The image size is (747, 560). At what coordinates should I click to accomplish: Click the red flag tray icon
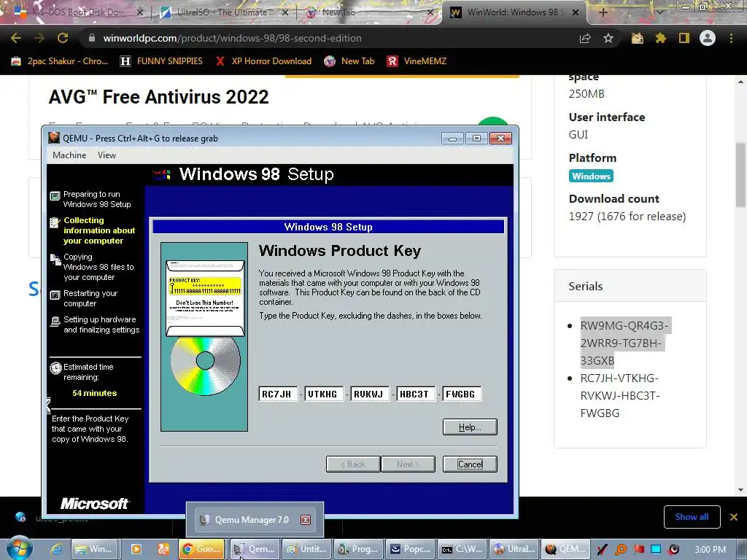(638, 550)
